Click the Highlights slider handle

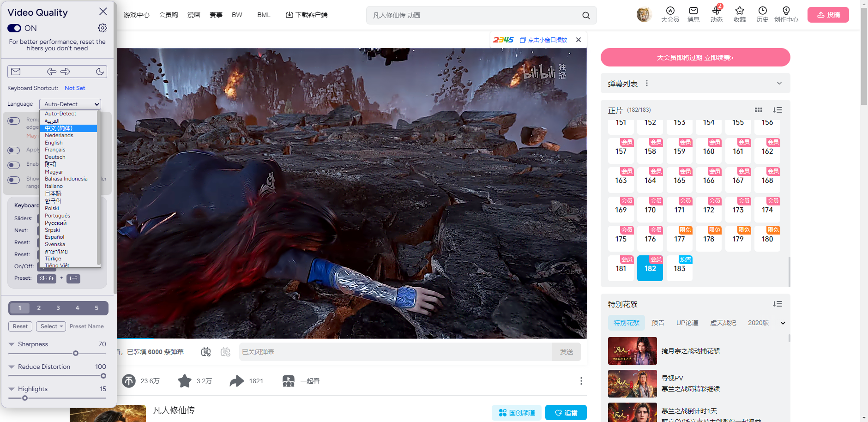(25, 398)
